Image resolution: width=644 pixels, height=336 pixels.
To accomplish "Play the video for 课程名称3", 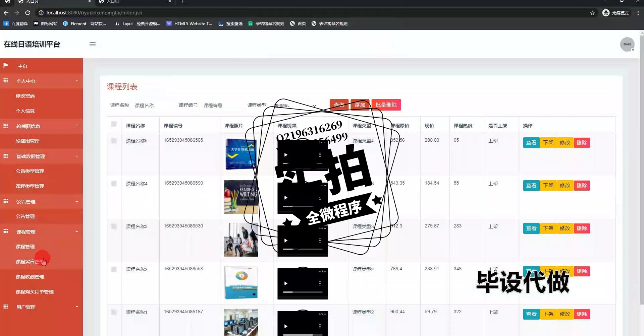I will click(286, 241).
